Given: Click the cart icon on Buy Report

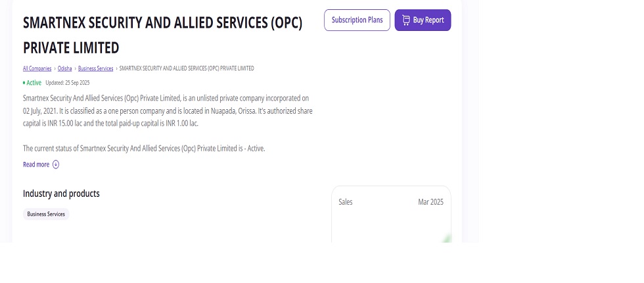Looking at the screenshot, I should pos(405,20).
